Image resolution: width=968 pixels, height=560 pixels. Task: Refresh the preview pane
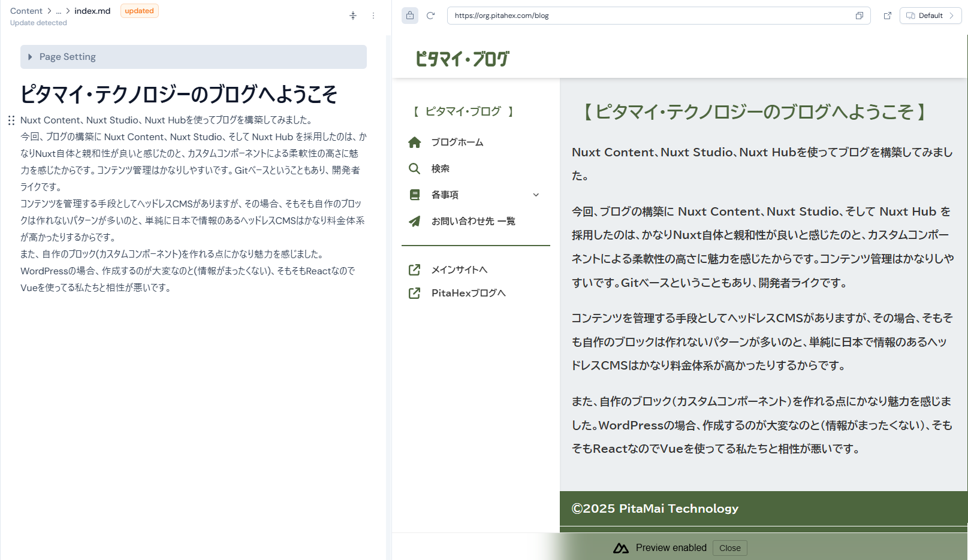(x=430, y=16)
